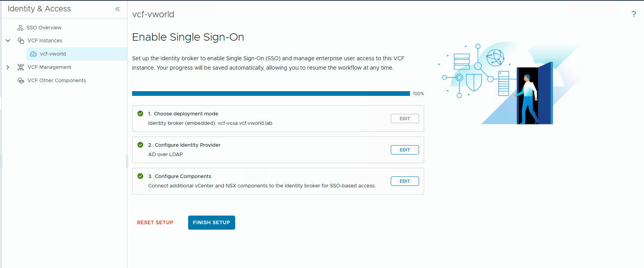
Task: Edit the Configure Components step
Action: [x=405, y=181]
